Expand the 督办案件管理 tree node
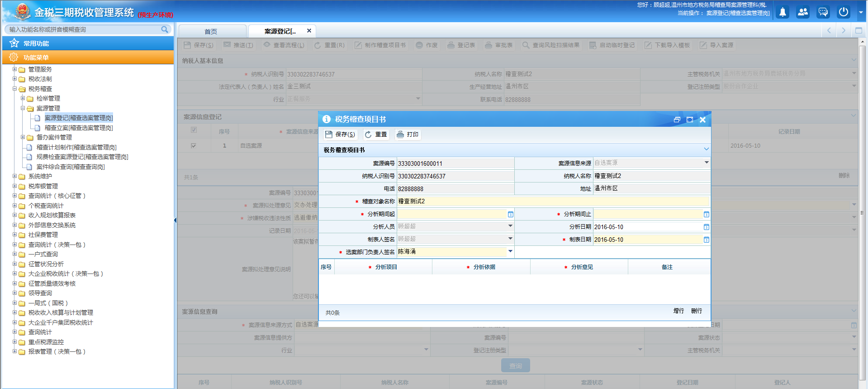The image size is (868, 389). click(x=23, y=137)
